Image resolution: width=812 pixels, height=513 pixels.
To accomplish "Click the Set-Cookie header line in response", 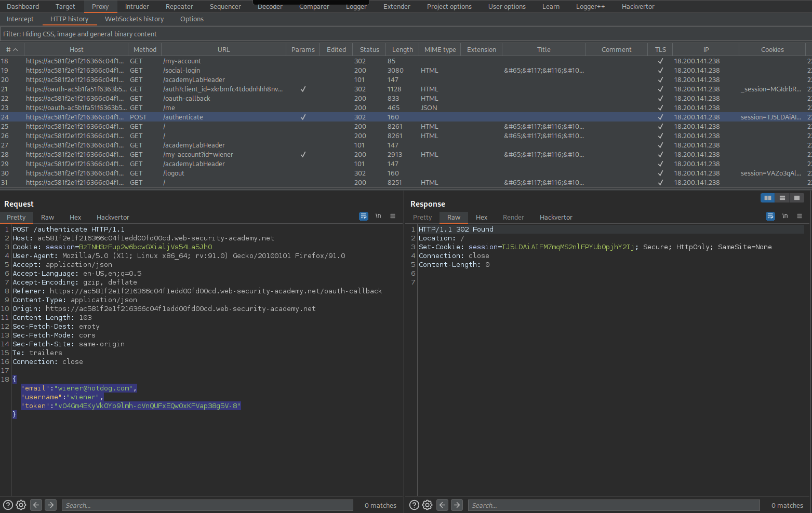I will [x=595, y=247].
